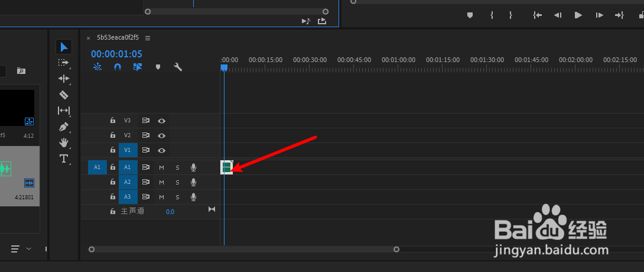Add a marker in the timeline header
This screenshot has height=272, width=644.
(158, 67)
